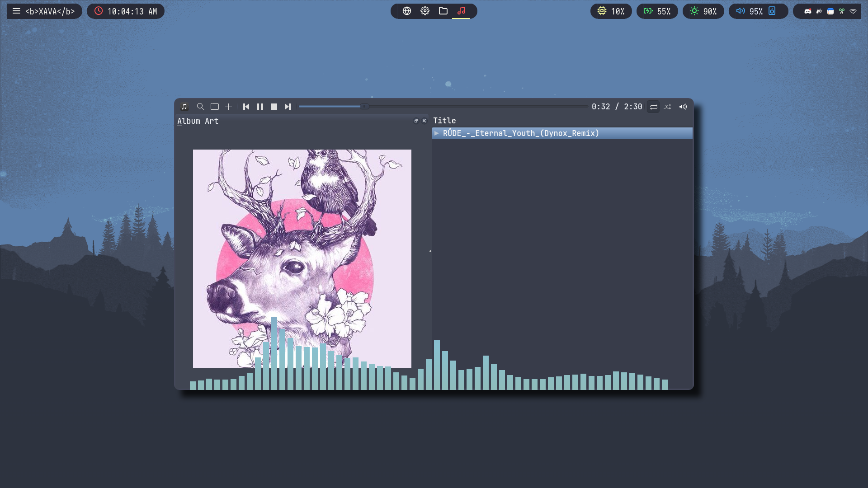Viewport: 868px width, 488px height.
Task: Open the music note menu icon
Action: coord(184,107)
